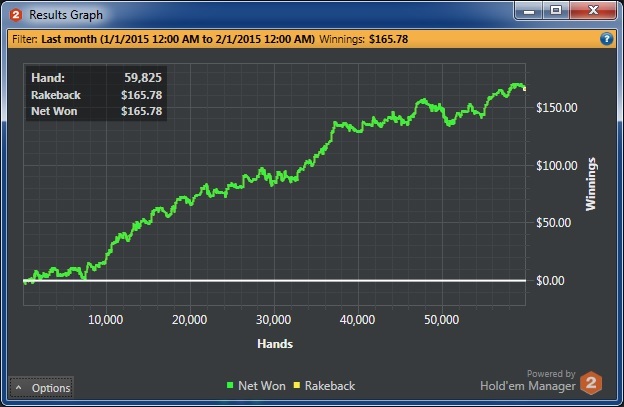Click the 40,000 hands axis label
The height and width of the screenshot is (407, 624).
[x=357, y=319]
